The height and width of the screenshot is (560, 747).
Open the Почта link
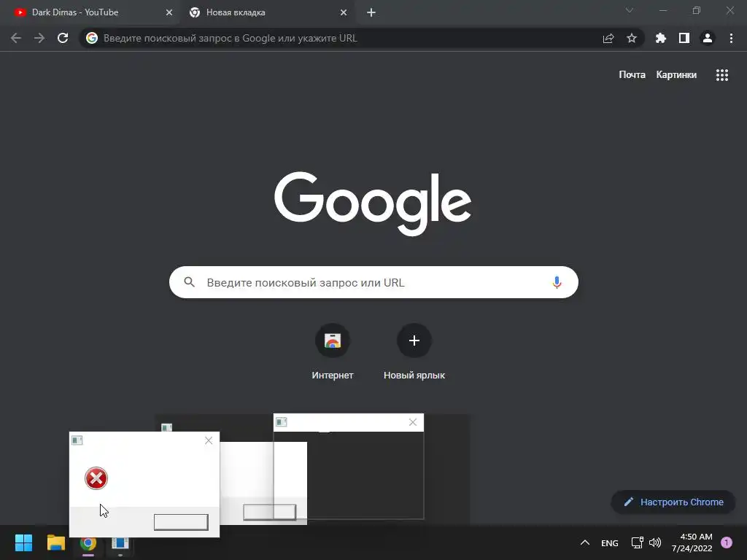[632, 75]
